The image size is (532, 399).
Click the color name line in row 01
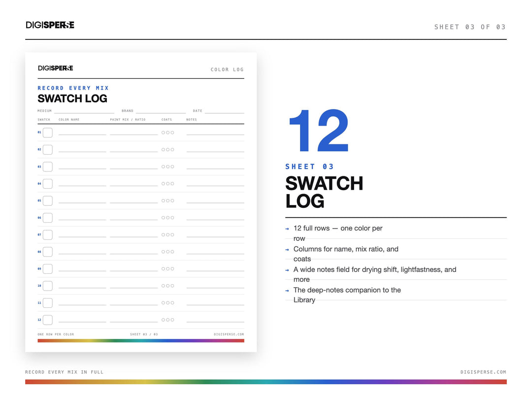pos(82,134)
